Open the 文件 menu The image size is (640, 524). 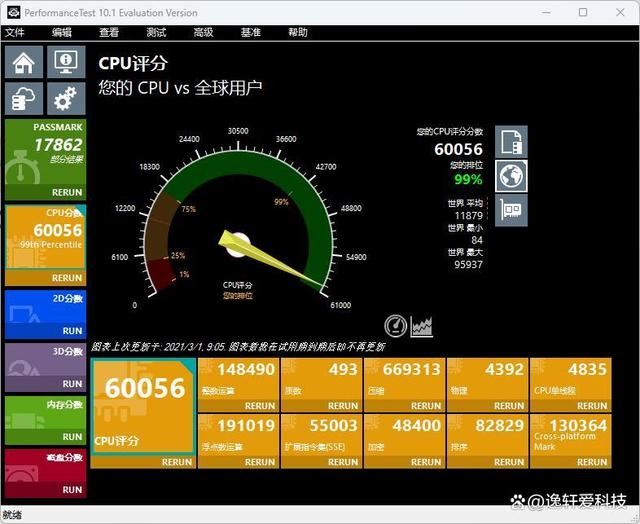(x=16, y=32)
